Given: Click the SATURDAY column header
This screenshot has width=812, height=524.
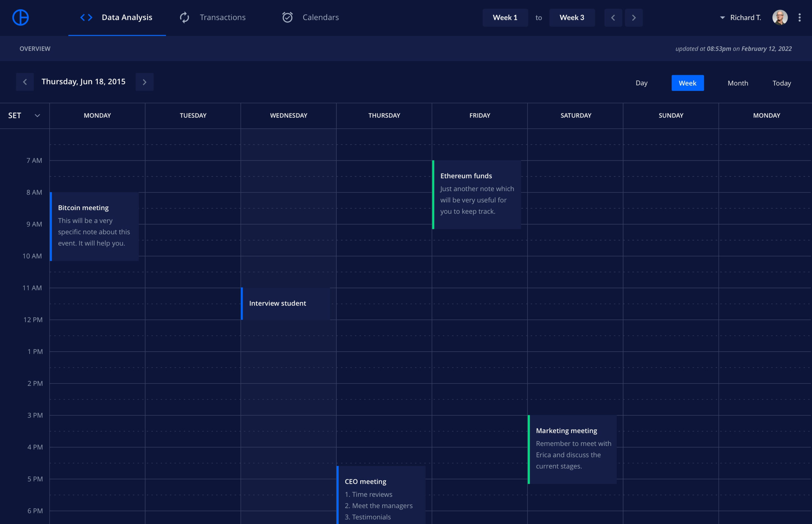Looking at the screenshot, I should [576, 116].
